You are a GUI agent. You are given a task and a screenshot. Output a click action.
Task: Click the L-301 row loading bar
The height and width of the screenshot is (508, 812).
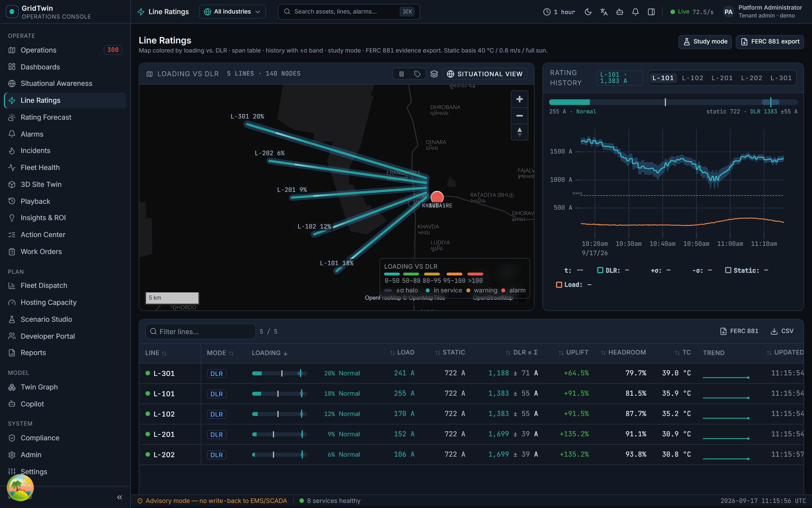[x=279, y=373]
